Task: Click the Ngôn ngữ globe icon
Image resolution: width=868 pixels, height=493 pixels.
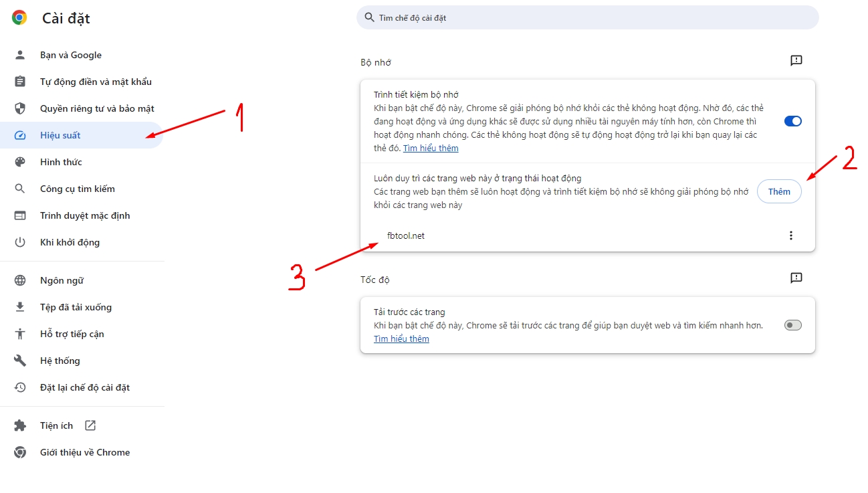Action: point(20,280)
